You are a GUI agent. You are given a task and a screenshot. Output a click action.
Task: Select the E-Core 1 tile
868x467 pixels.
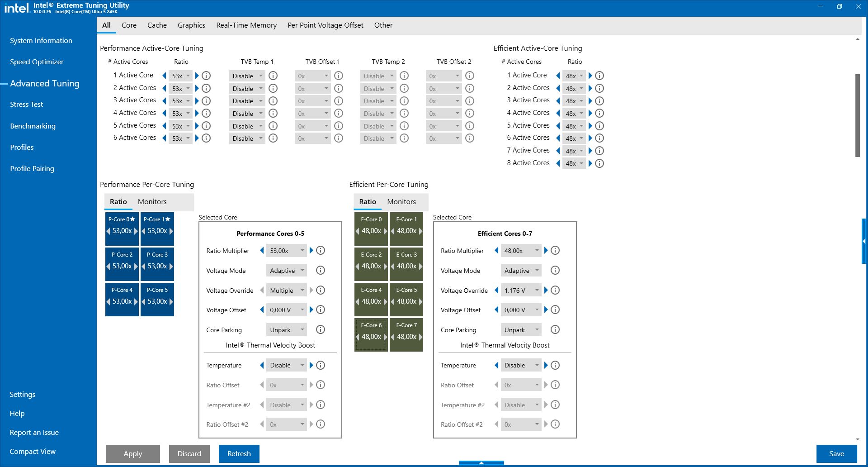(x=406, y=229)
